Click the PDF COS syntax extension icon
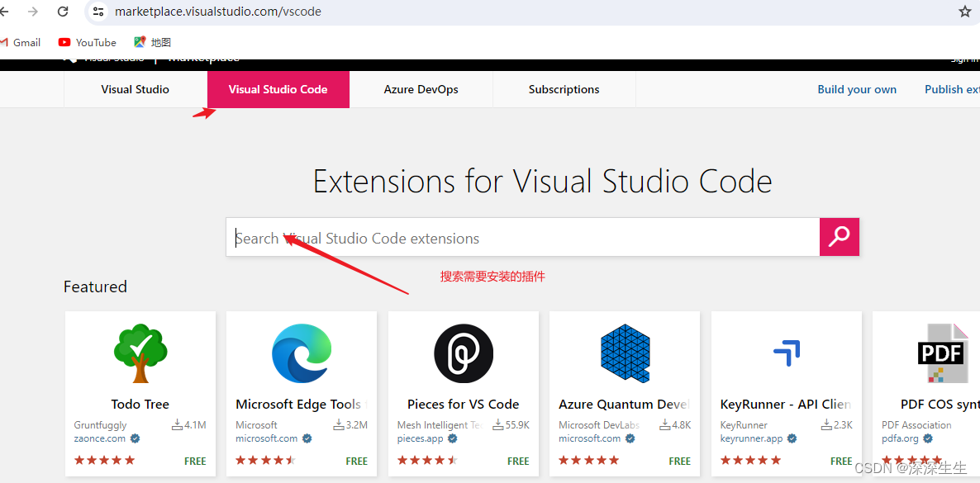This screenshot has width=980, height=483. coord(943,353)
